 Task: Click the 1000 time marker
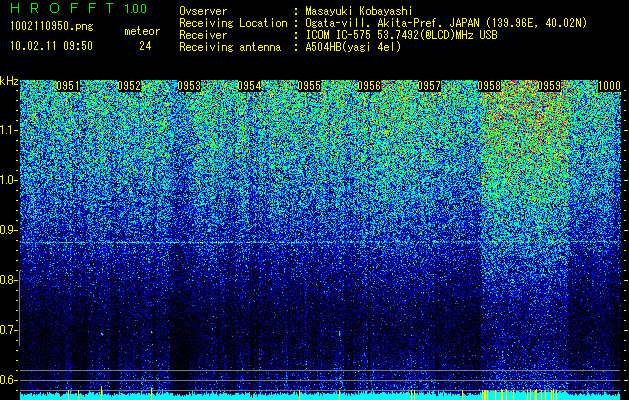[x=609, y=86]
